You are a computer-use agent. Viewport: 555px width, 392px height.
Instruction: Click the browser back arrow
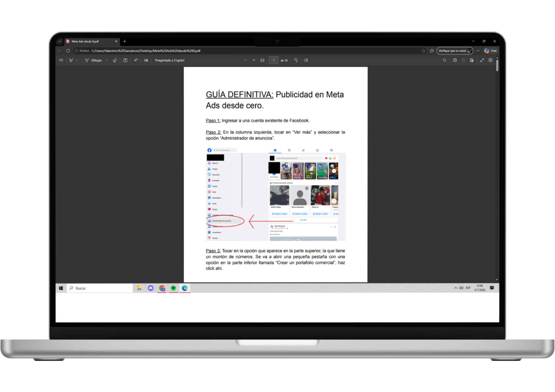pos(60,51)
